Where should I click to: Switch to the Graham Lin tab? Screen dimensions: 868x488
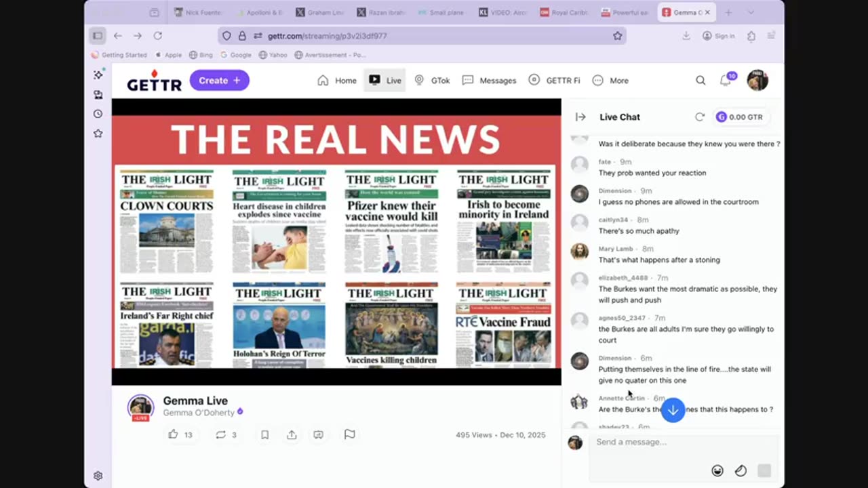pyautogui.click(x=319, y=12)
